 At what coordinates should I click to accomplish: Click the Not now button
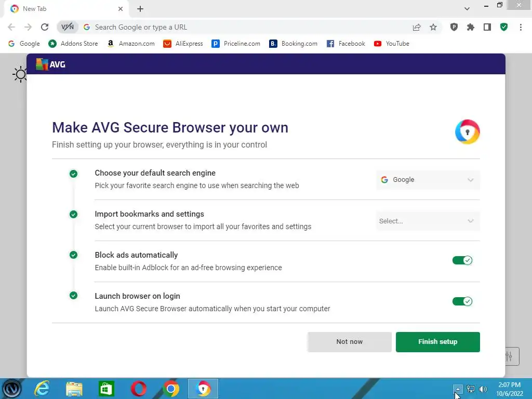350,342
